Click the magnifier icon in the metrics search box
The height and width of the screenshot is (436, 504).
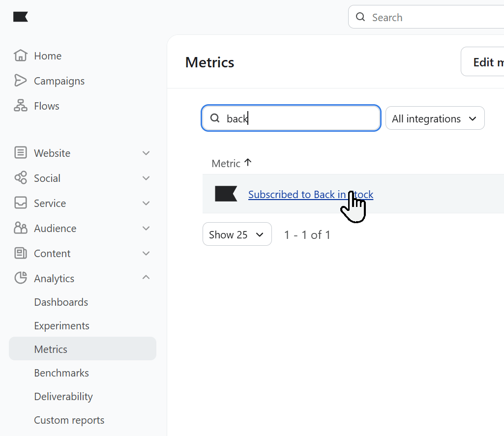point(215,118)
